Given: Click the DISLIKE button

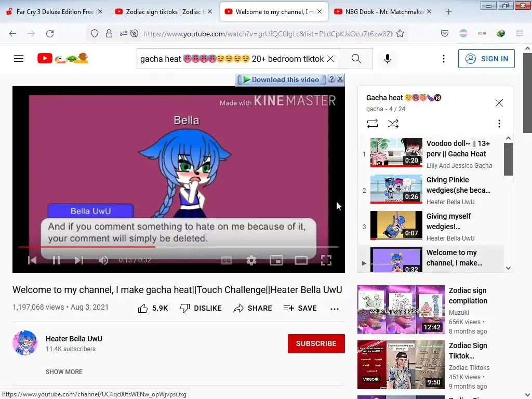Looking at the screenshot, I should point(201,308).
